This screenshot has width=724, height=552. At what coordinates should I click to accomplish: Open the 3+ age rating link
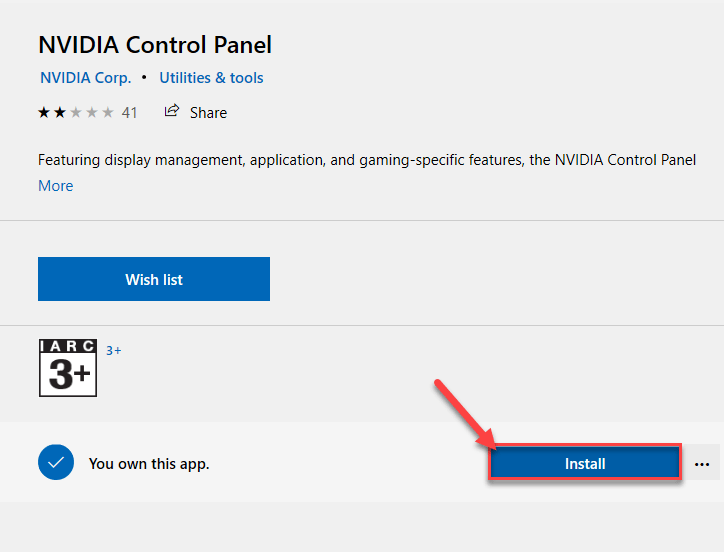tap(114, 351)
